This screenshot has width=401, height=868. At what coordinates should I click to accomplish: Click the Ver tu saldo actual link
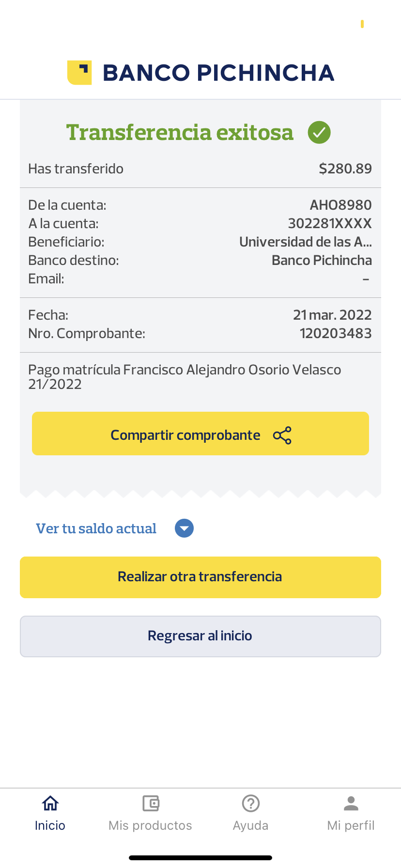96,528
